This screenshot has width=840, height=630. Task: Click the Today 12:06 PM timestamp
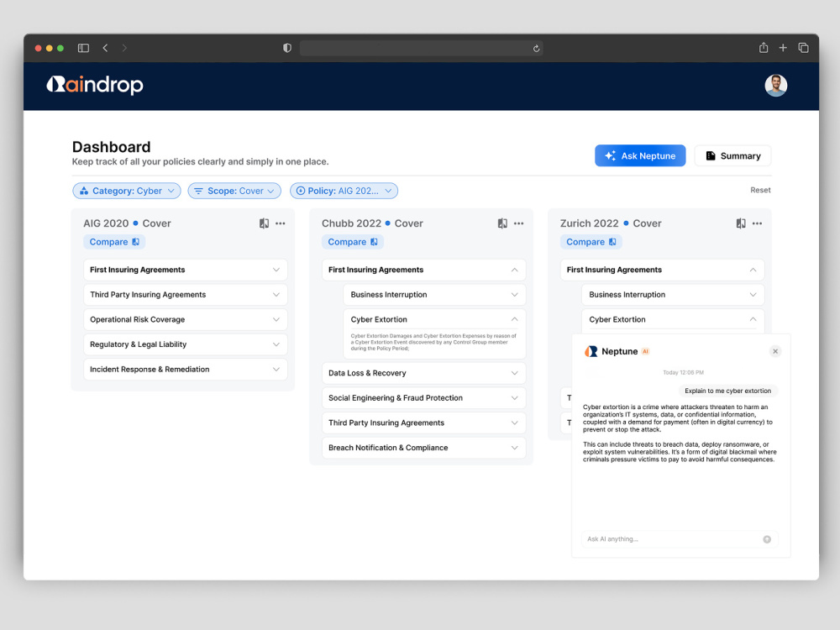tap(683, 372)
